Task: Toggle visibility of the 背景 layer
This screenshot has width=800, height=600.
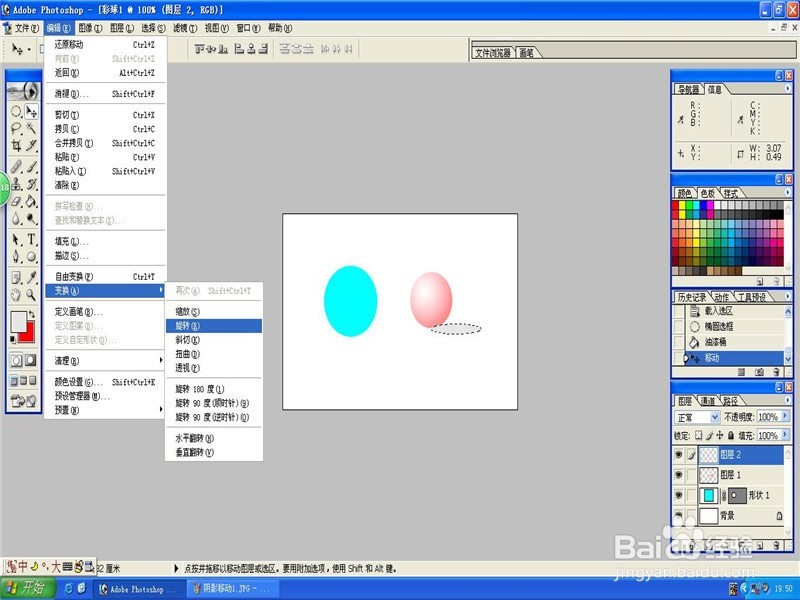Action: click(x=678, y=513)
